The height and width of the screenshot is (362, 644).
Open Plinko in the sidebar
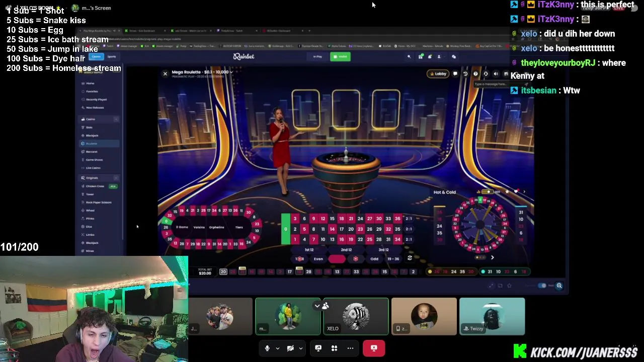click(90, 218)
